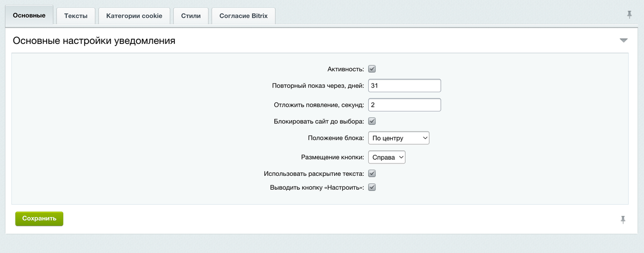644x253 pixels.
Task: Click the Положение блока: label
Action: coord(336,138)
